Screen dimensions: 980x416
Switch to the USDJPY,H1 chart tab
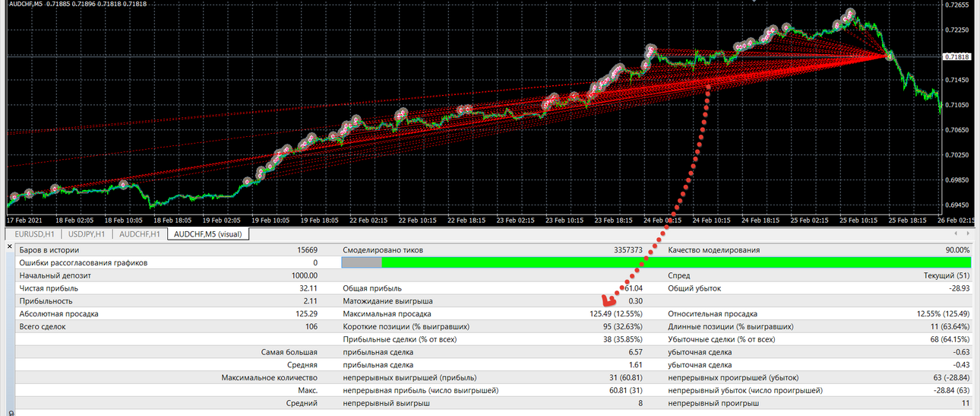tap(87, 234)
